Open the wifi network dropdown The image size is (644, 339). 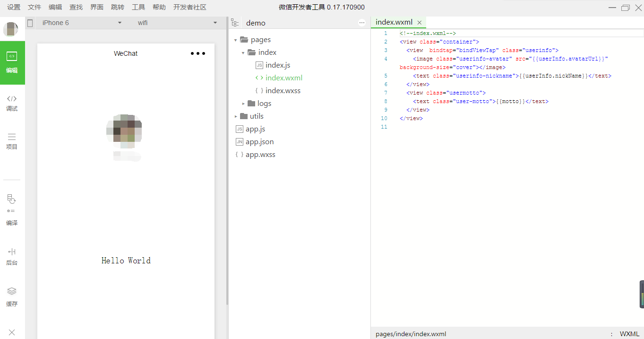(x=177, y=23)
